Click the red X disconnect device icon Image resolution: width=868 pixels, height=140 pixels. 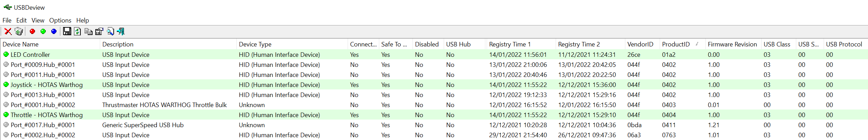8,32
